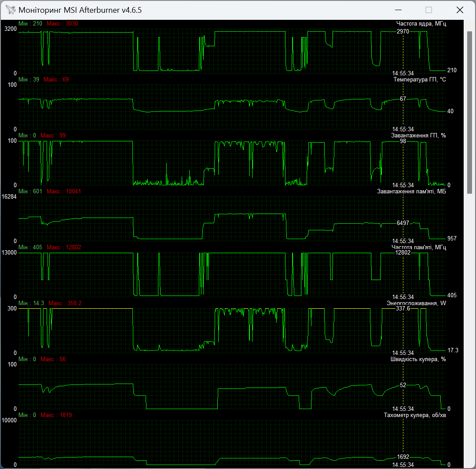Maximize the monitoring window
The width and height of the screenshot is (476, 469).
[428, 10]
